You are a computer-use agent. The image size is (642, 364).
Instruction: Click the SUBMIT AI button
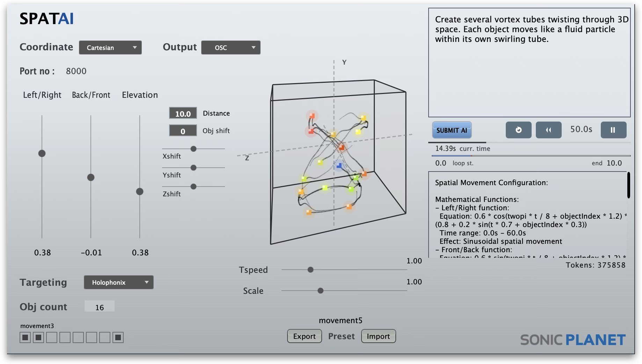(x=452, y=130)
